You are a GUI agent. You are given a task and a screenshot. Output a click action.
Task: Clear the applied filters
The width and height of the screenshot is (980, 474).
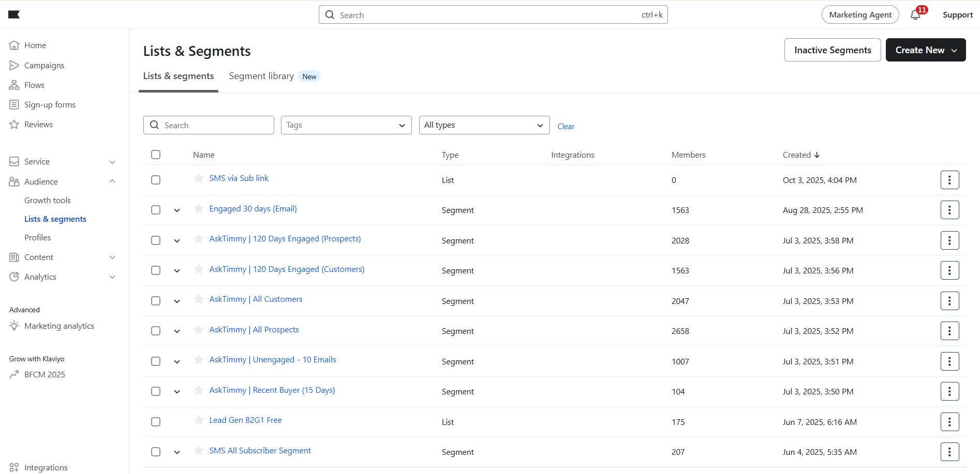[x=566, y=127]
